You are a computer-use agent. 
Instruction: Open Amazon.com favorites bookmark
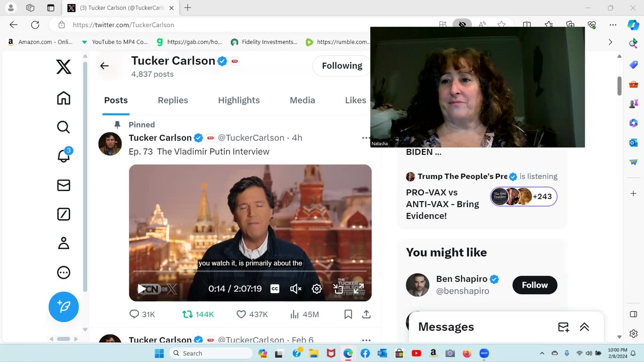[40, 42]
